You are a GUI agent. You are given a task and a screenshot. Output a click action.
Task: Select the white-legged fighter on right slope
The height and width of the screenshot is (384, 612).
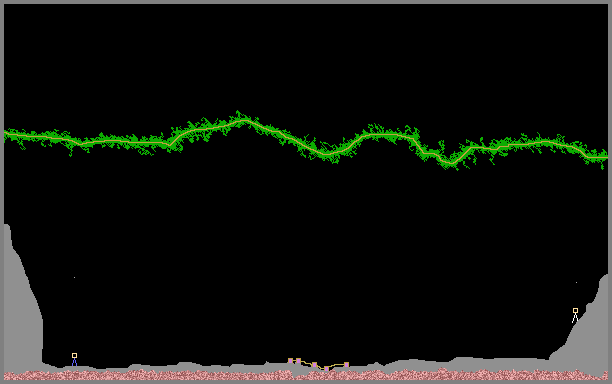click(x=575, y=315)
